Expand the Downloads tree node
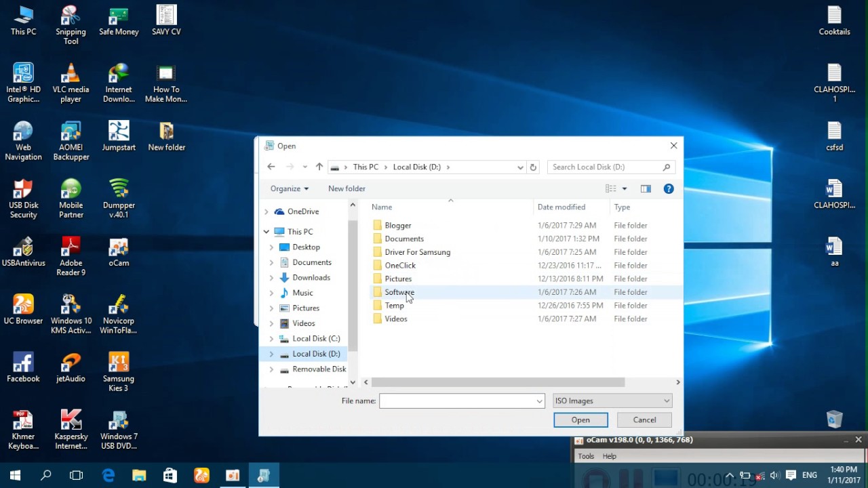This screenshot has width=868, height=488. click(271, 277)
